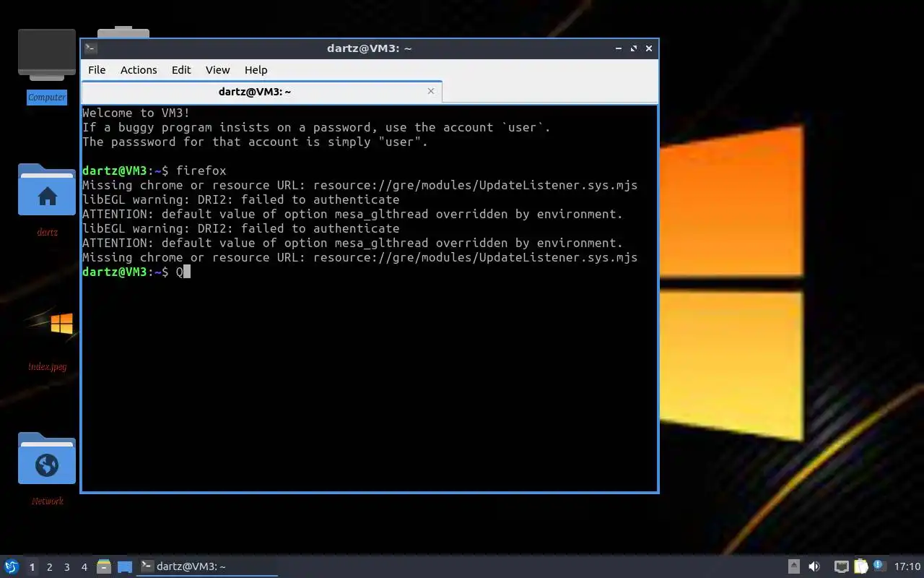Close the terminal window
This screenshot has width=924, height=578.
point(649,48)
